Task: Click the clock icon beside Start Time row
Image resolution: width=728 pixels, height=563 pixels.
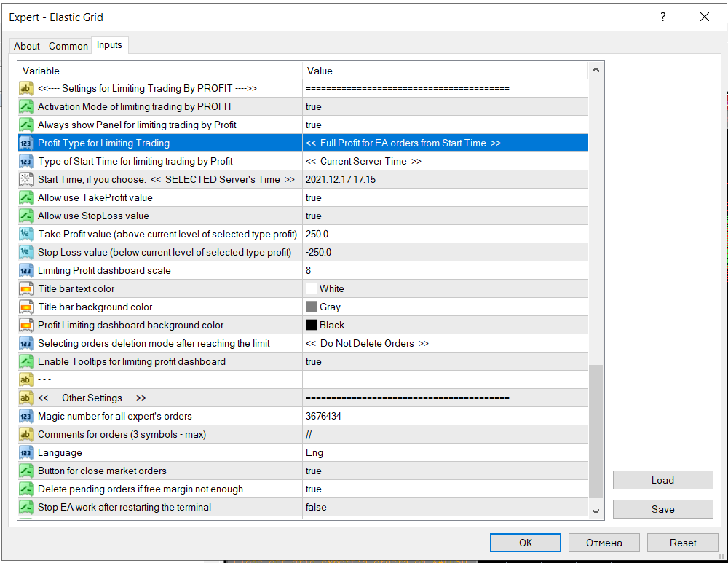Action: pyautogui.click(x=25, y=179)
